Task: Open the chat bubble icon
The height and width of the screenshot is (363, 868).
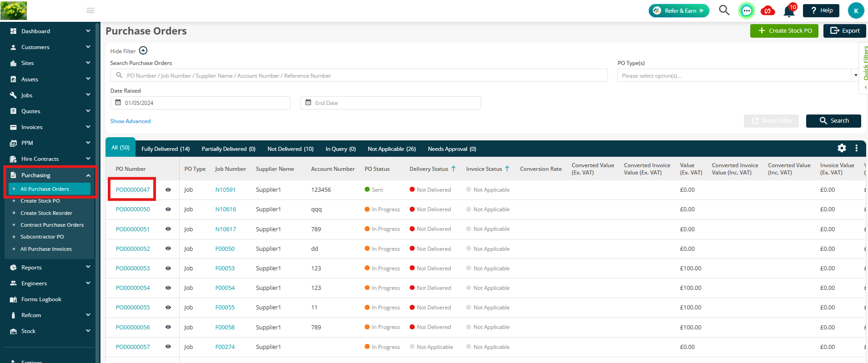Action: click(x=747, y=10)
